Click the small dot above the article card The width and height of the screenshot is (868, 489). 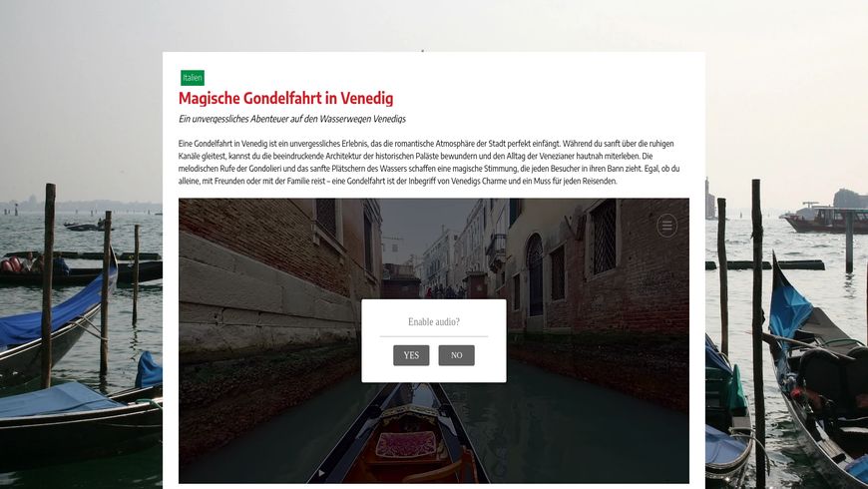coord(422,50)
